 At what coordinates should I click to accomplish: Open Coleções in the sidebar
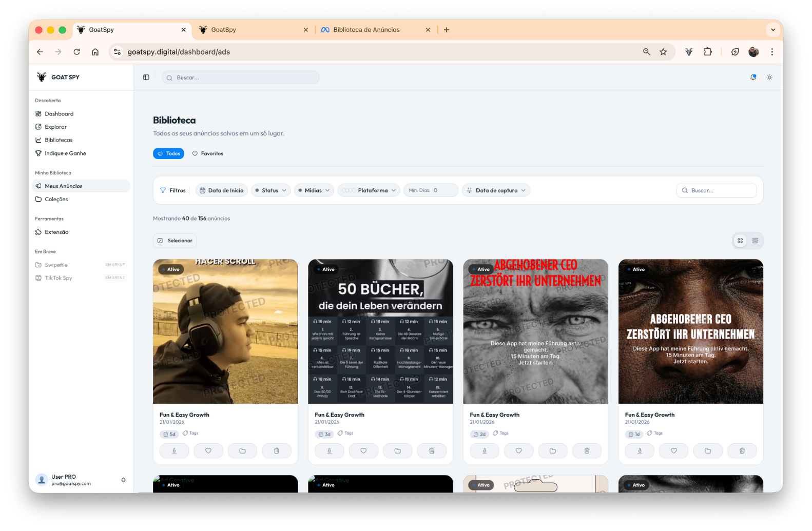(56, 199)
